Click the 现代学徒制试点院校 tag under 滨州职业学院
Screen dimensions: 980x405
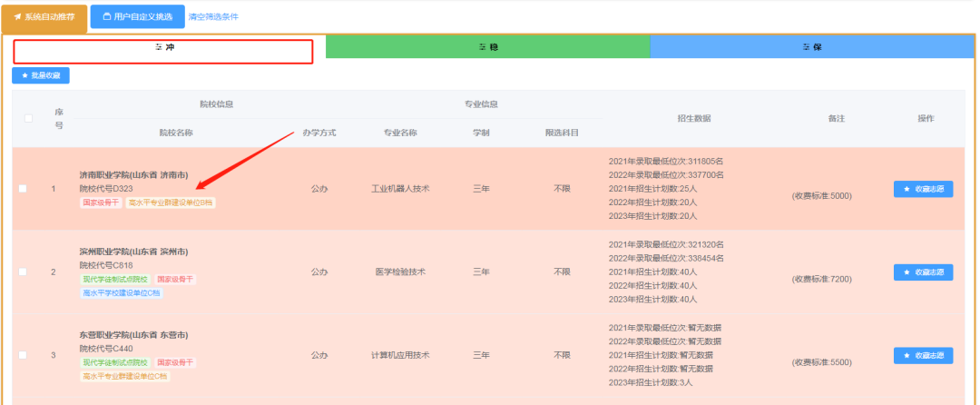pyautogui.click(x=114, y=280)
